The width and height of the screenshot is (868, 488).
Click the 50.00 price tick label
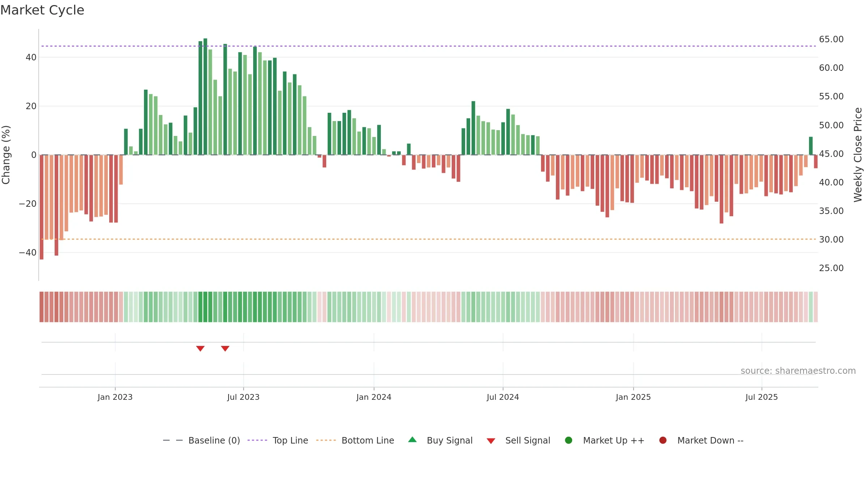coord(831,125)
